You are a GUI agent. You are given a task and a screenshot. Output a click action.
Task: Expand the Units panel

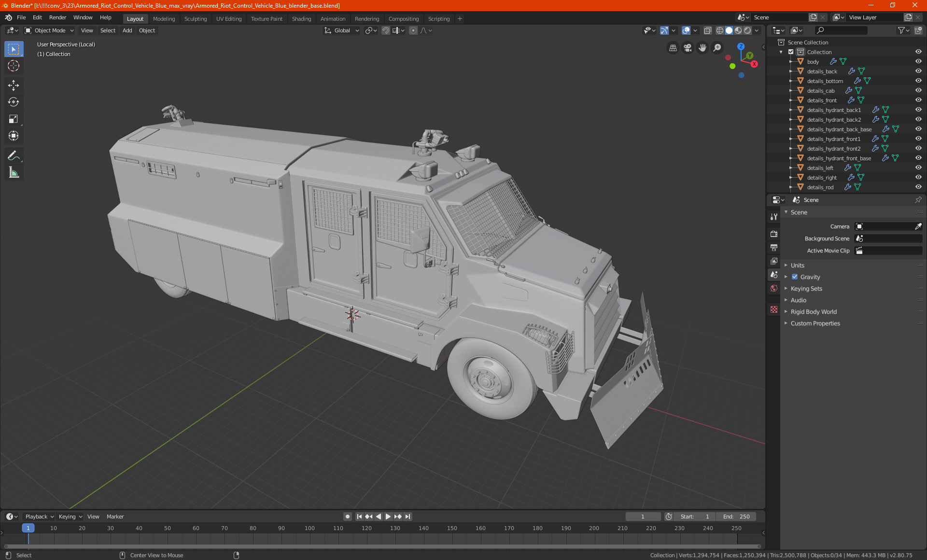797,266
